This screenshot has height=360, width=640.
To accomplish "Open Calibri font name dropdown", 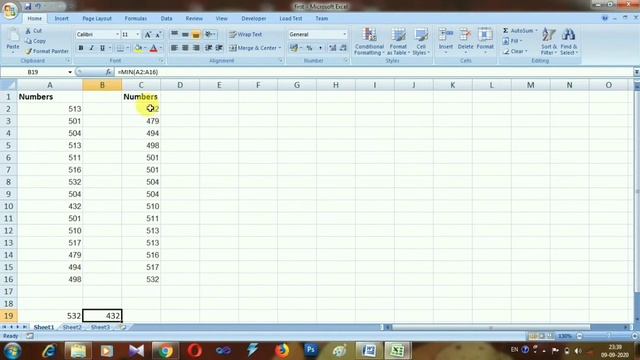I will click(x=118, y=34).
